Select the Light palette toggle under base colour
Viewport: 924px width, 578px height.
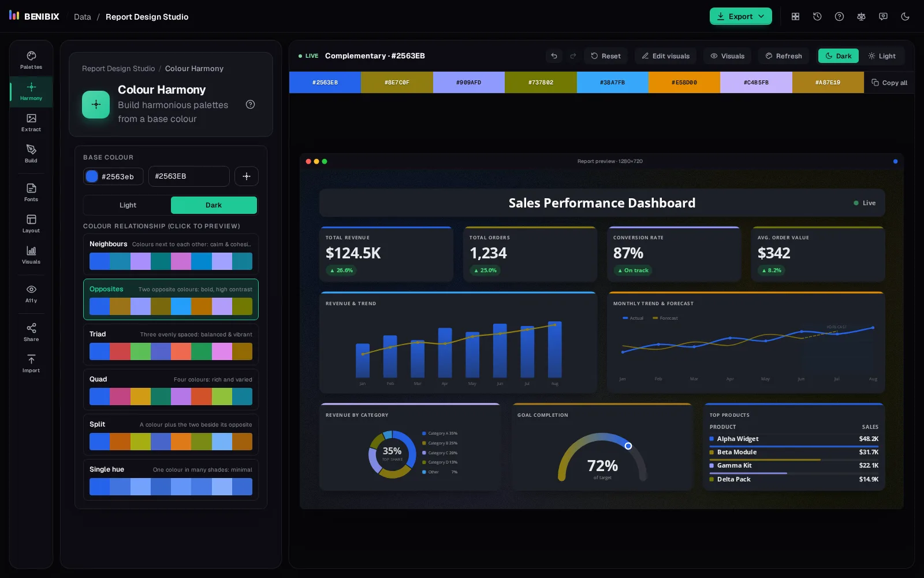pos(128,205)
